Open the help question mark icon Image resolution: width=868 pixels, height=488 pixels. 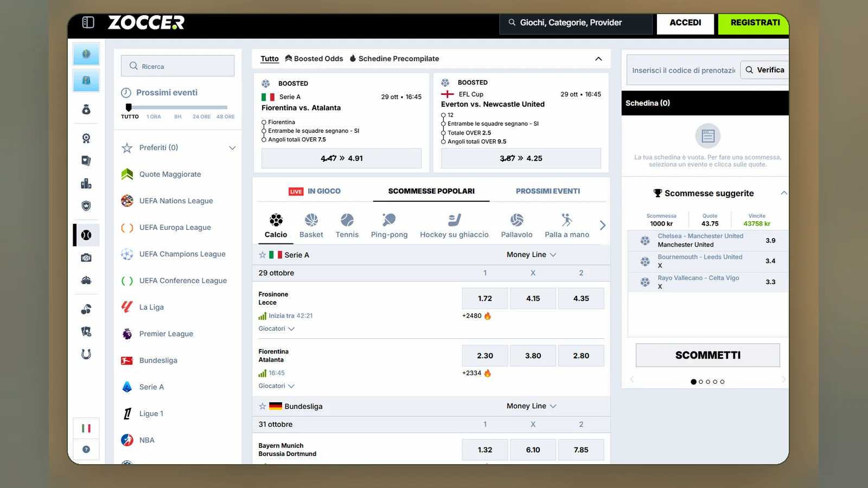coord(86,450)
